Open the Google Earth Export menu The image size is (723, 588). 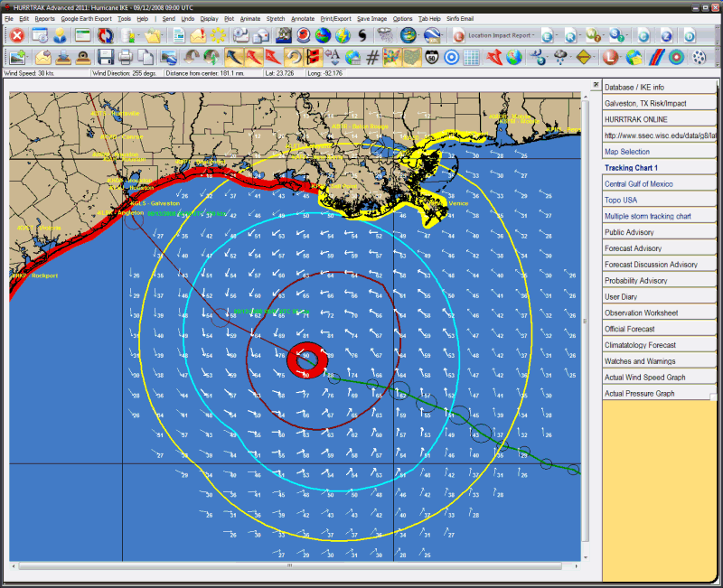tap(86, 18)
